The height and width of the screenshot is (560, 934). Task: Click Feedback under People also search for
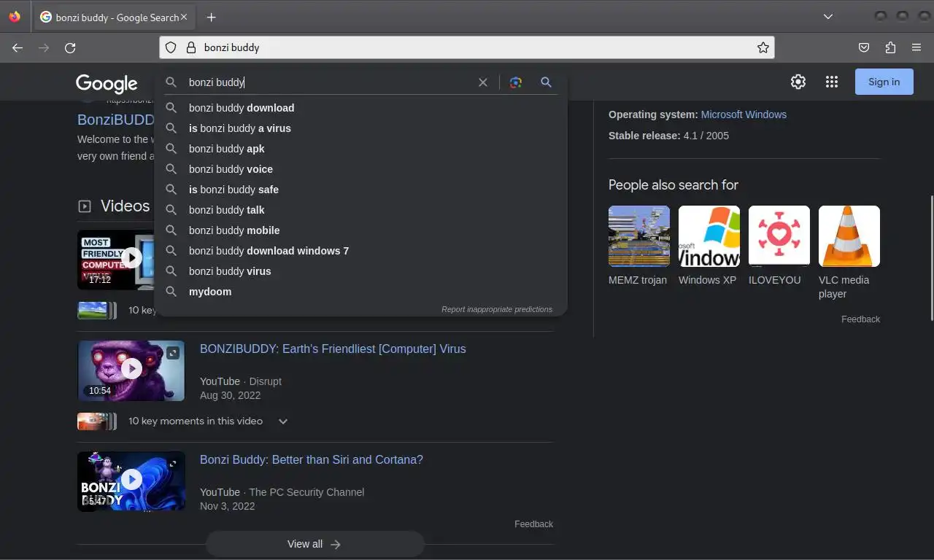(x=860, y=319)
